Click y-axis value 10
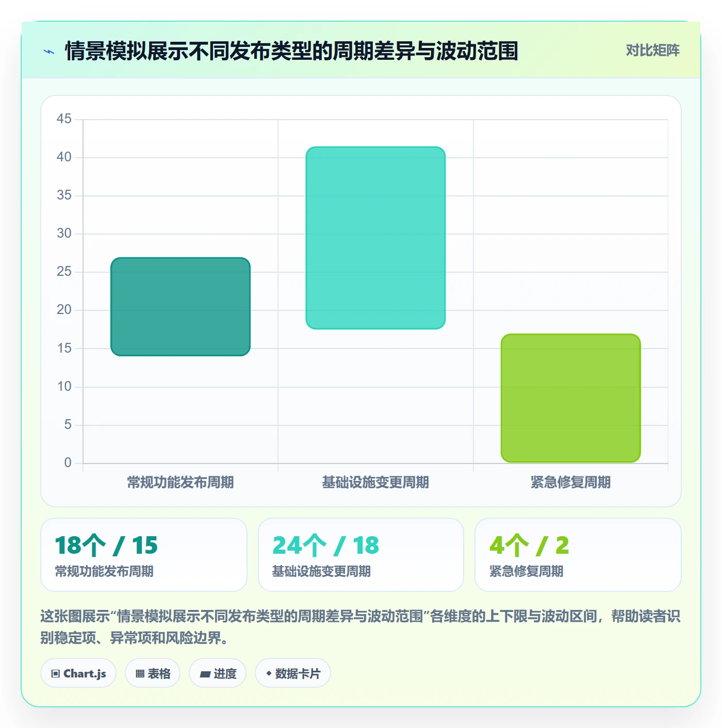This screenshot has width=722, height=728. pos(64,386)
